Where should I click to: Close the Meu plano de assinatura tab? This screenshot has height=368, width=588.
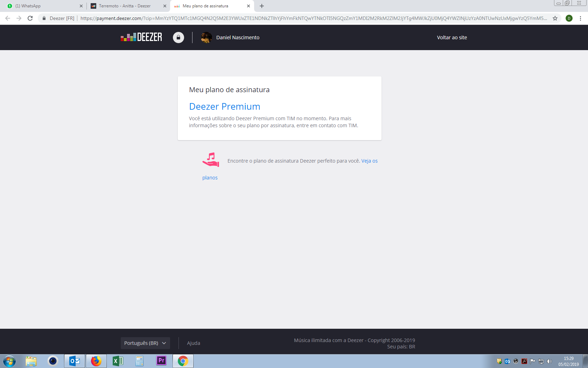248,6
